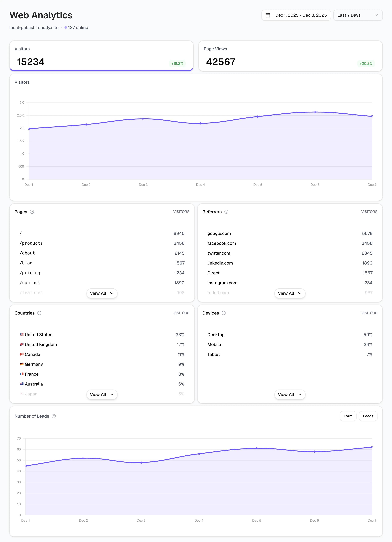Expand View All in Pages panel

click(x=102, y=293)
